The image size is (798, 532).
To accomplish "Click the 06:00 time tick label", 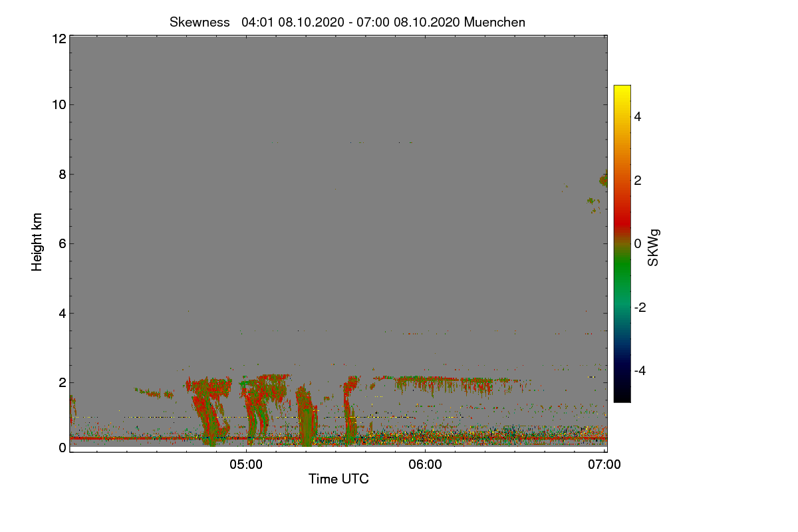I will 426,465.
